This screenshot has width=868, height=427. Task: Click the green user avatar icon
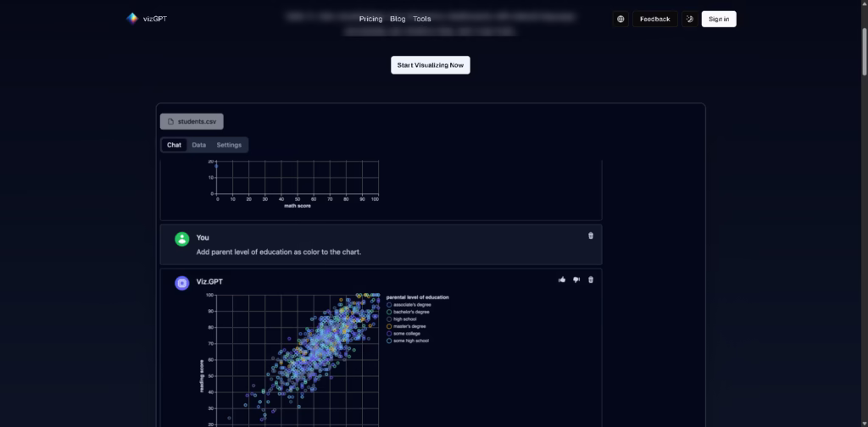coord(181,239)
